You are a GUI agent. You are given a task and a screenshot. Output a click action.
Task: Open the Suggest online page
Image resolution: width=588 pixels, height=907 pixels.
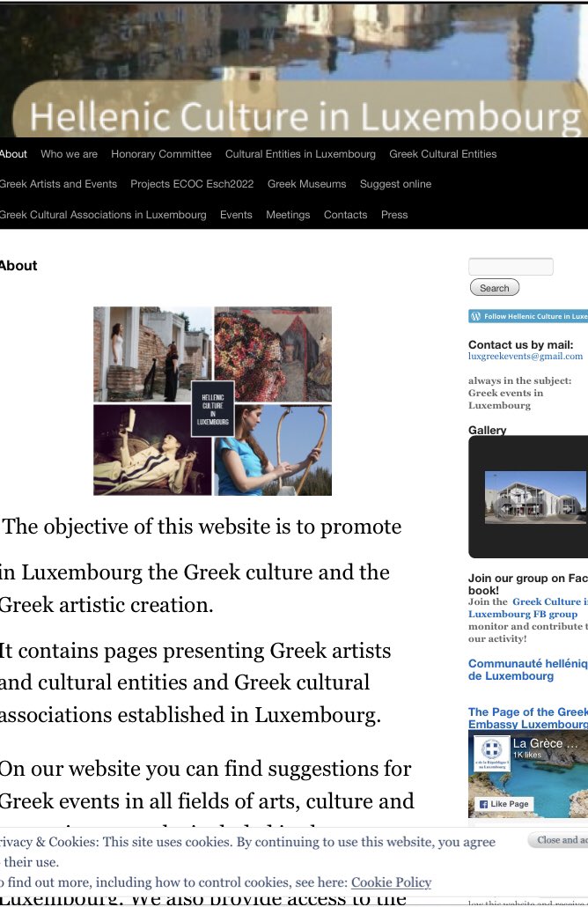395,184
